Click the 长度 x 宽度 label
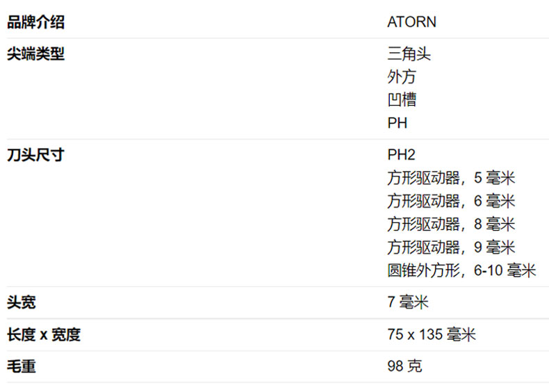Image resolution: width=549 pixels, height=392 pixels. point(44,334)
